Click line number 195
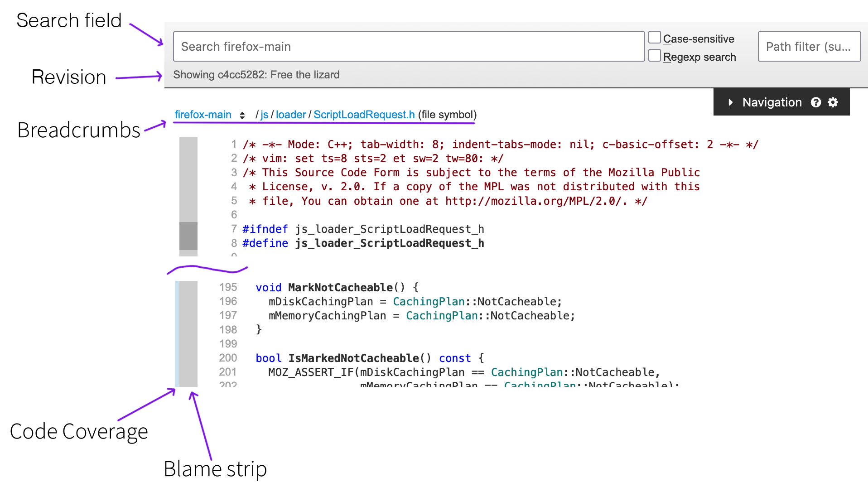Viewport: 868px width, 492px height. (228, 287)
